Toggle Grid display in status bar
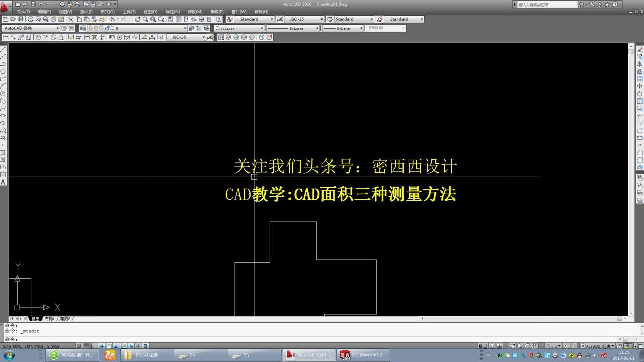 click(87, 346)
